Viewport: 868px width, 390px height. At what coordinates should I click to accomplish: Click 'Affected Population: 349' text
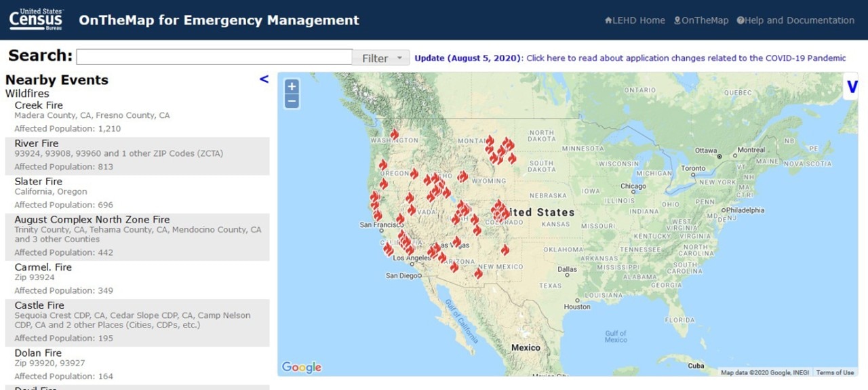(x=64, y=290)
